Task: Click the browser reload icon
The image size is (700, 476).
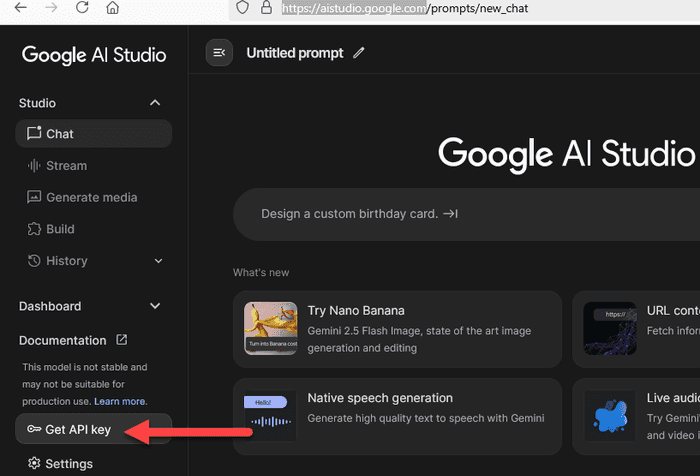Action: click(x=81, y=9)
